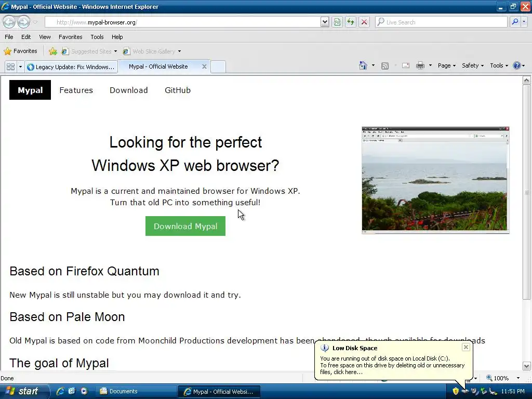Viewport: 532px width, 399px height.
Task: Open the recent pages dropdown beside Forward
Action: 35,22
